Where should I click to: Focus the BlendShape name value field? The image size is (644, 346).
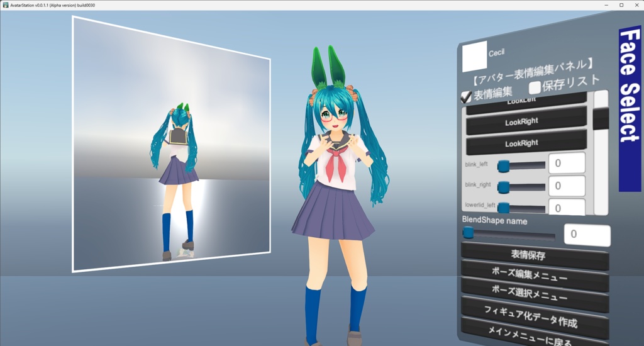click(587, 235)
